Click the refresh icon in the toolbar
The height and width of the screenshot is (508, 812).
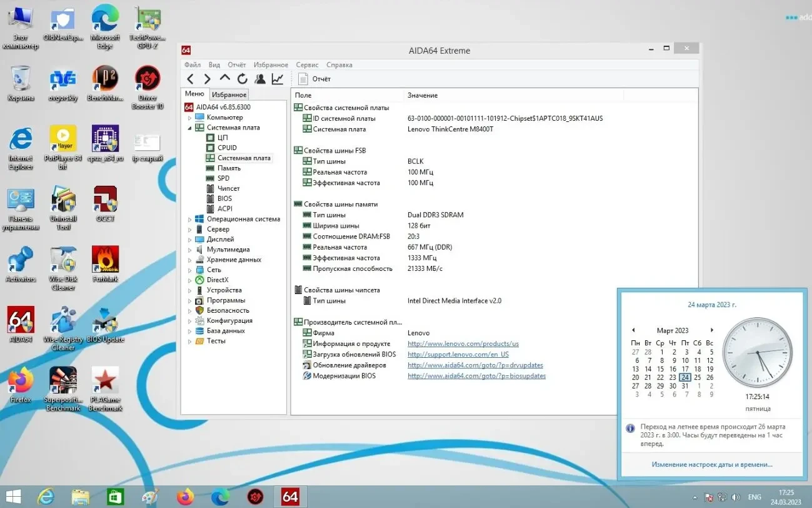(x=242, y=78)
